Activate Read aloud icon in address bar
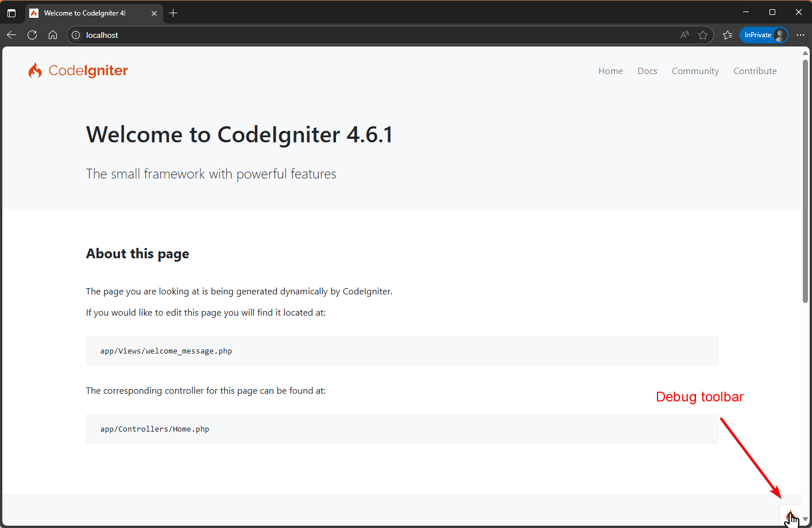 click(685, 35)
